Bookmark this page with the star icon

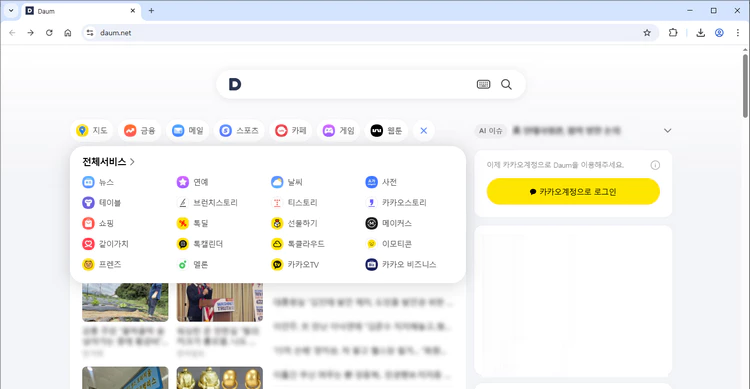pyautogui.click(x=647, y=33)
